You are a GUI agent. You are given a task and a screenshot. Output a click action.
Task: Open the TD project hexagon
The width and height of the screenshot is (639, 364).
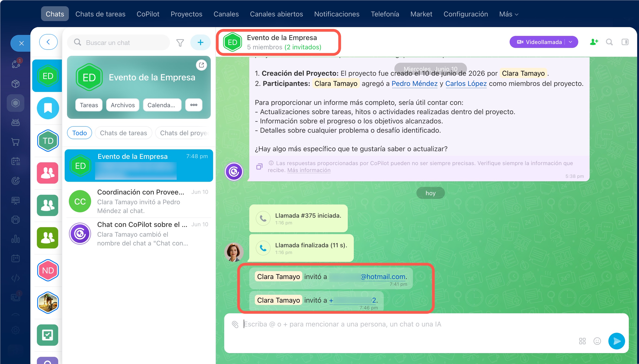[48, 141]
